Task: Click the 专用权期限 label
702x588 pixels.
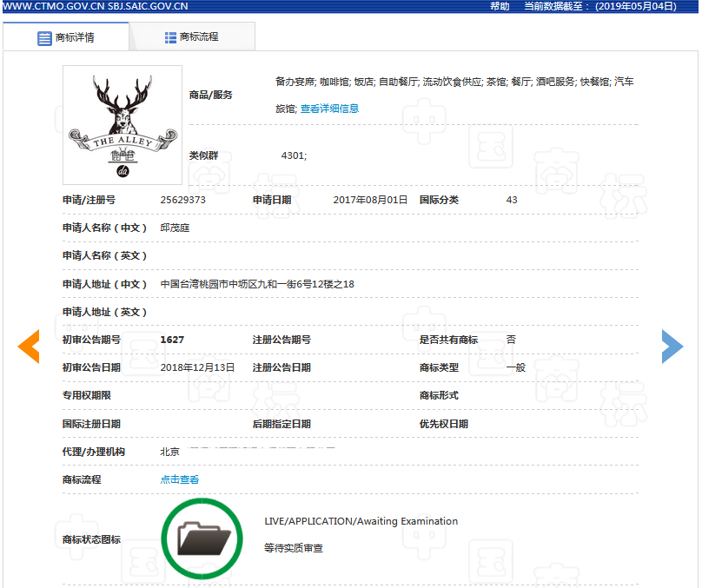Action: [x=86, y=395]
